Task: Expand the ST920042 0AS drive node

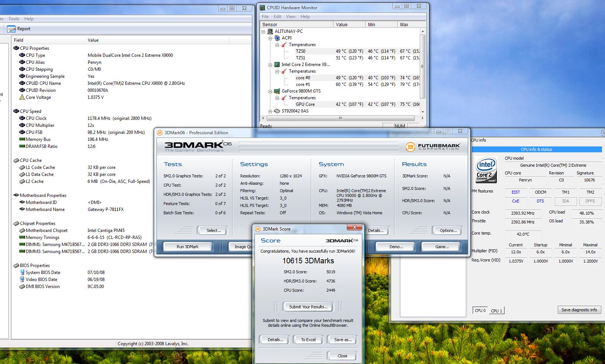Action: point(270,111)
